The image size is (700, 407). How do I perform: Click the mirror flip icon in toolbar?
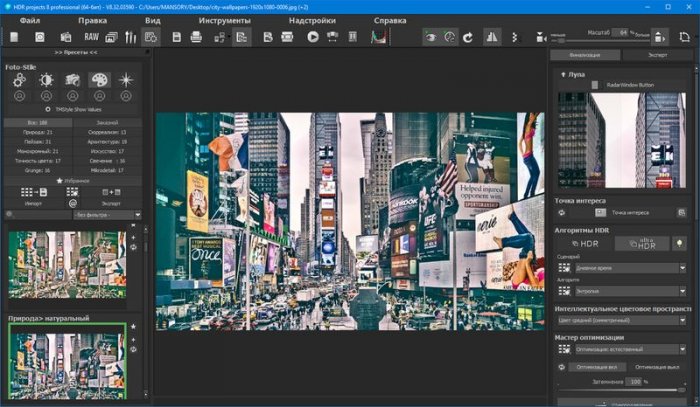pyautogui.click(x=491, y=37)
